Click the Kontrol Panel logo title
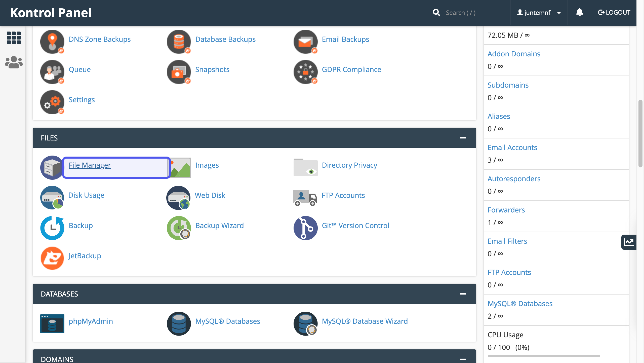 (x=51, y=13)
